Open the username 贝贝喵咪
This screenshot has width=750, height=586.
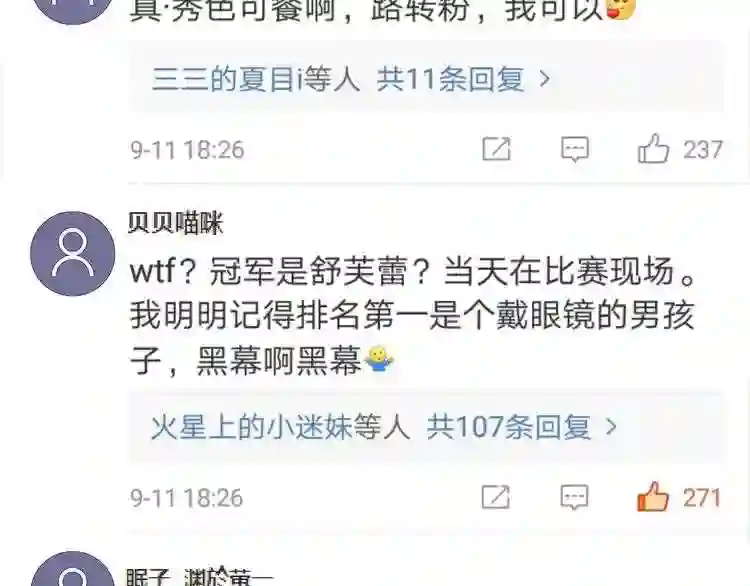point(176,222)
